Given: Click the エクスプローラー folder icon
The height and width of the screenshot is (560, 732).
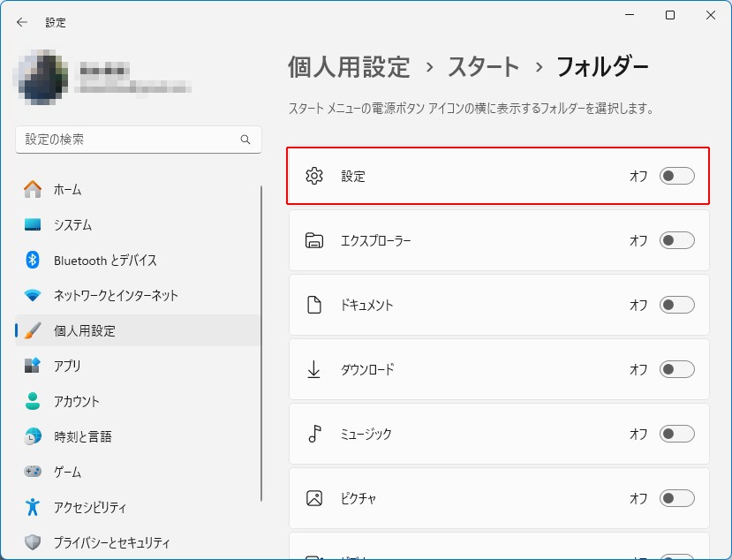Looking at the screenshot, I should tap(314, 240).
